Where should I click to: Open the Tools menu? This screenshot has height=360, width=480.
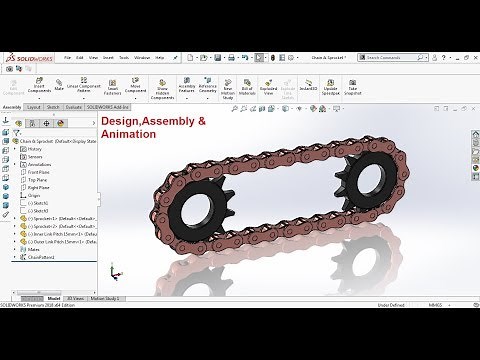(x=124, y=58)
